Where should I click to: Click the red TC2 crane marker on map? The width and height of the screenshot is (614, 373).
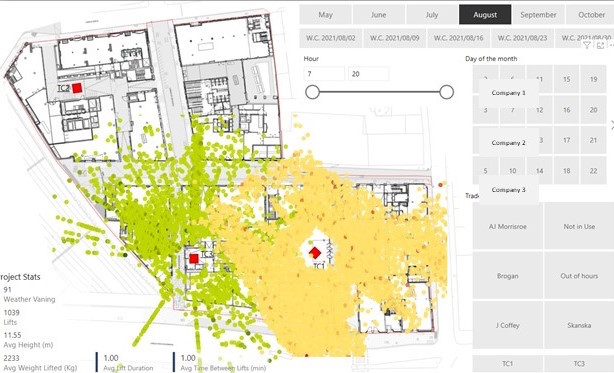tap(77, 88)
